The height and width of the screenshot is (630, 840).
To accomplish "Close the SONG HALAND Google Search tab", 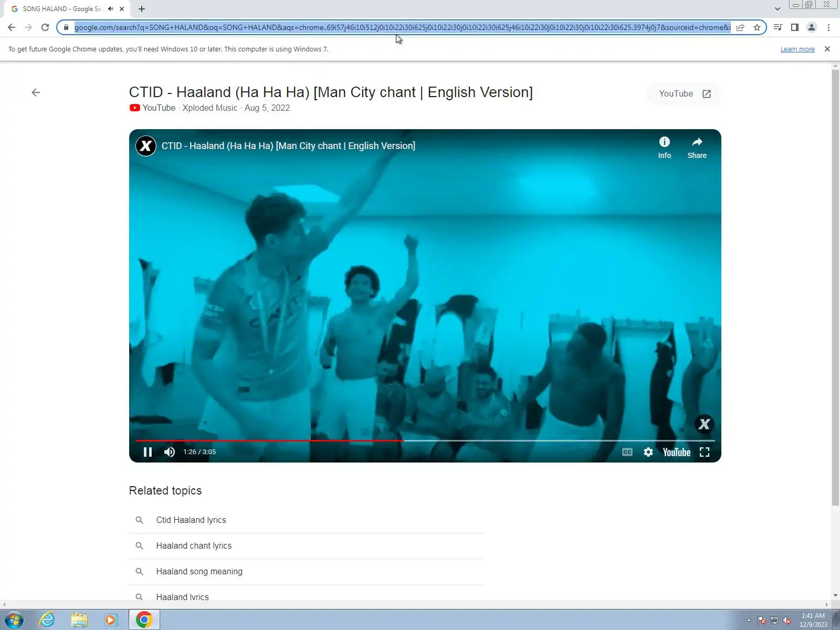I will (x=122, y=9).
